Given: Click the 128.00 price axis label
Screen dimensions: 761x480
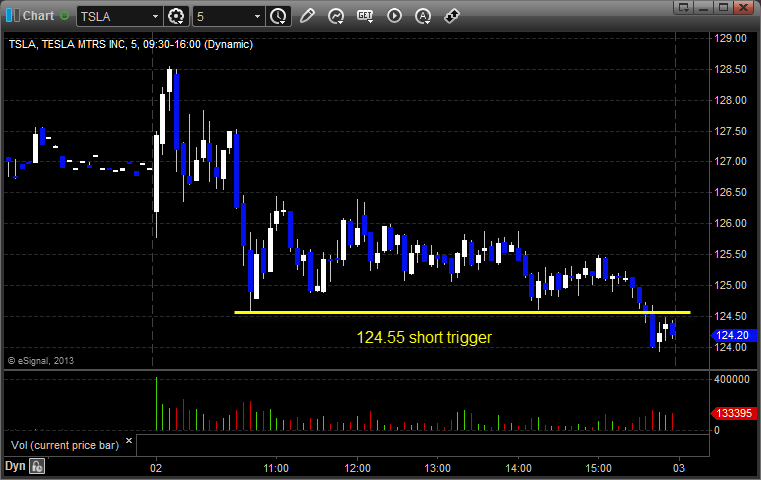Looking at the screenshot, I should click(x=730, y=100).
